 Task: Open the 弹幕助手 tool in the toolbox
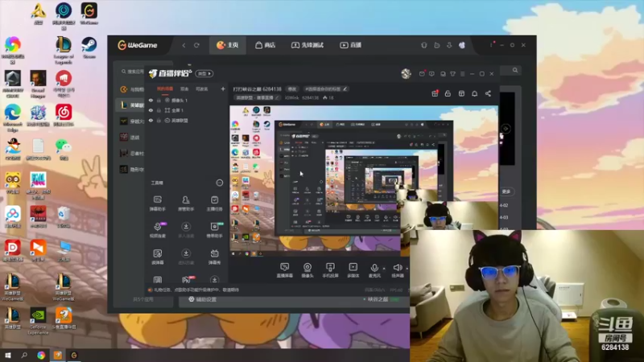pos(157,204)
